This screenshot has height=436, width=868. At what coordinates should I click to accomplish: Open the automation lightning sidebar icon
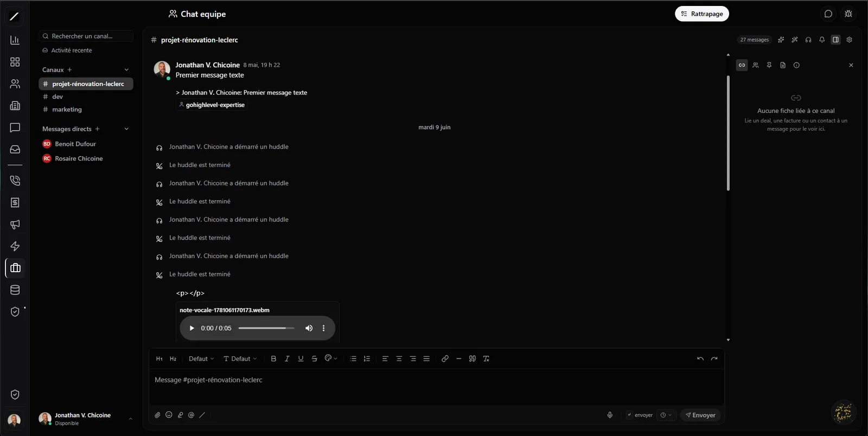15,246
